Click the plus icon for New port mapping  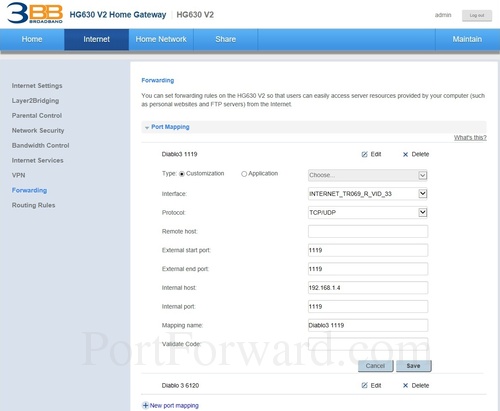[145, 405]
